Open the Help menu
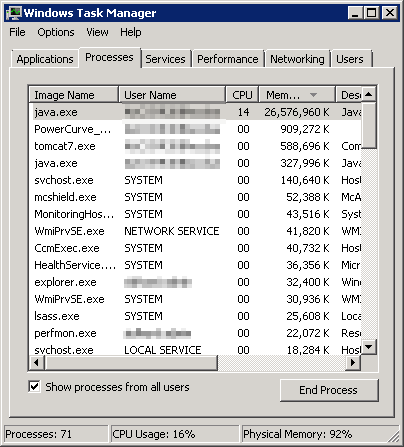This screenshot has width=404, height=447. tap(131, 32)
